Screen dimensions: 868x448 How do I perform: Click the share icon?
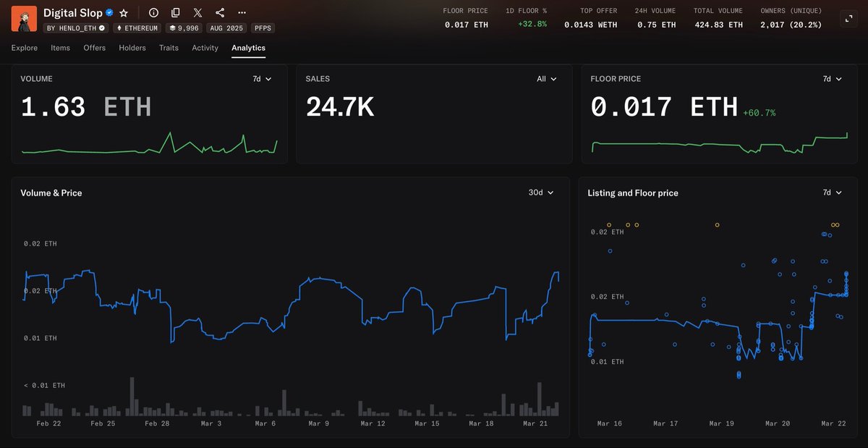tap(220, 13)
